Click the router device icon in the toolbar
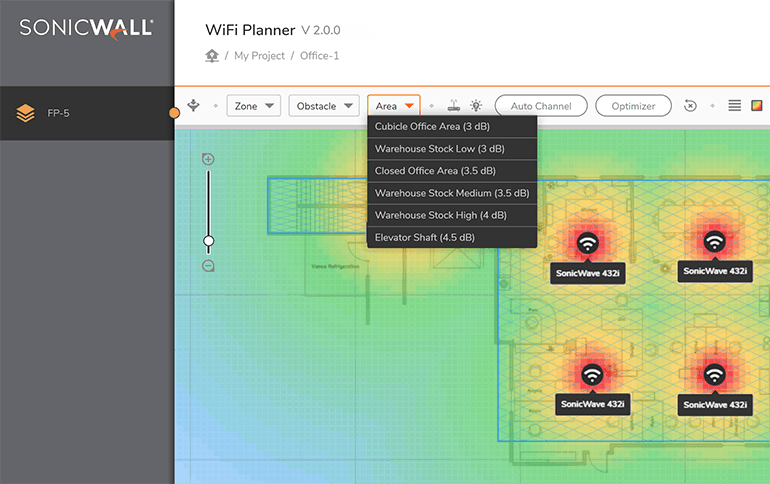 [454, 106]
